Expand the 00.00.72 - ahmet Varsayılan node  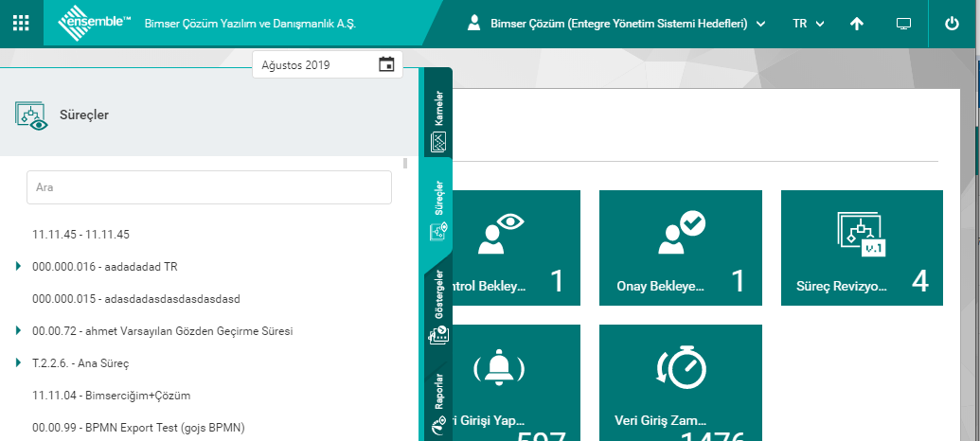pyautogui.click(x=19, y=331)
